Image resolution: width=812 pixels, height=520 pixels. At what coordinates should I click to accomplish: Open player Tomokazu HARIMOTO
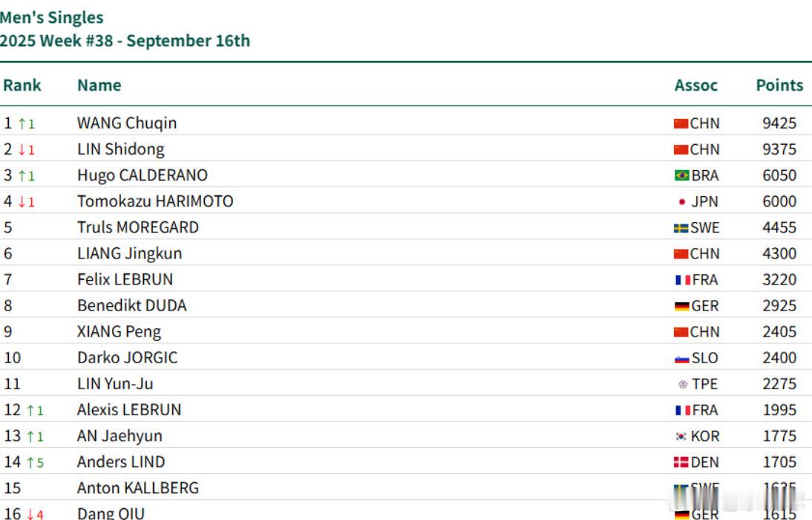tap(155, 201)
